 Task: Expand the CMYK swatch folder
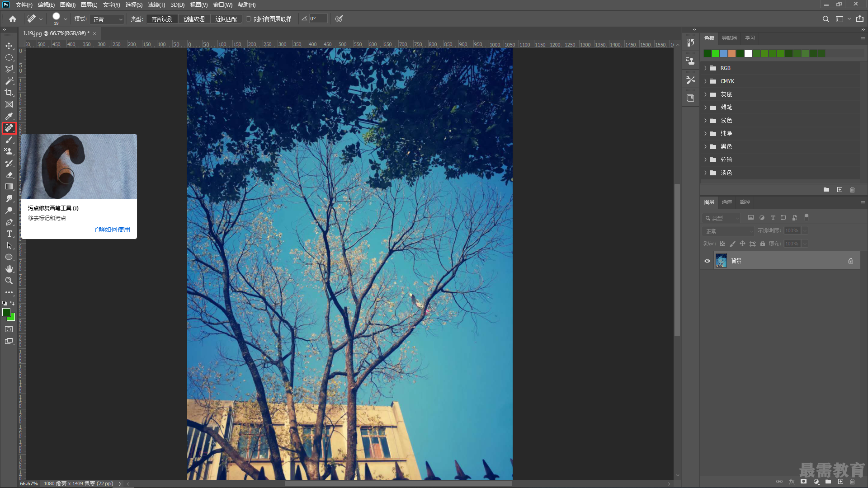click(705, 81)
